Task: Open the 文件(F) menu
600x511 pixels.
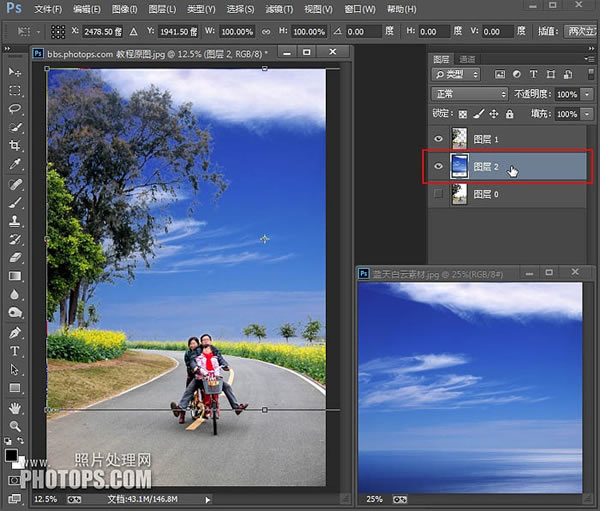Action: point(48,9)
